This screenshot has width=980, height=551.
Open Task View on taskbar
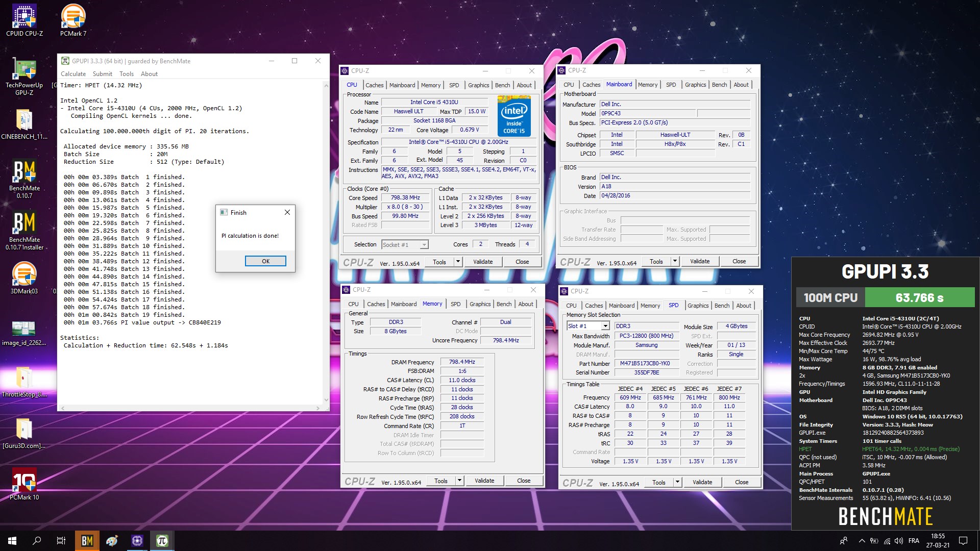(61, 541)
